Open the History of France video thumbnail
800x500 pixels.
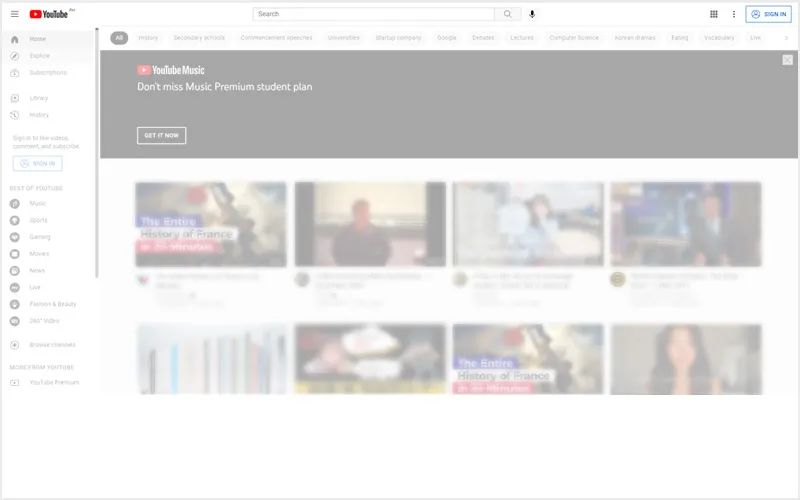point(211,225)
